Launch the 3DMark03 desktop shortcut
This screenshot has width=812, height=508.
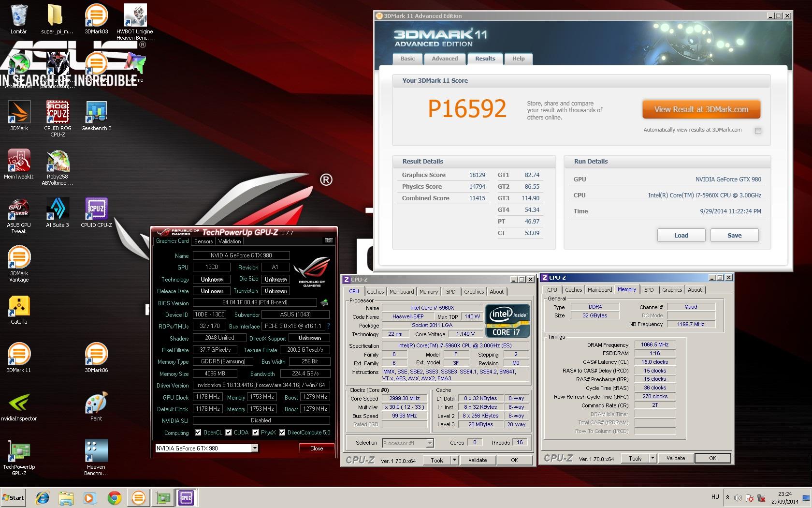[x=96, y=18]
